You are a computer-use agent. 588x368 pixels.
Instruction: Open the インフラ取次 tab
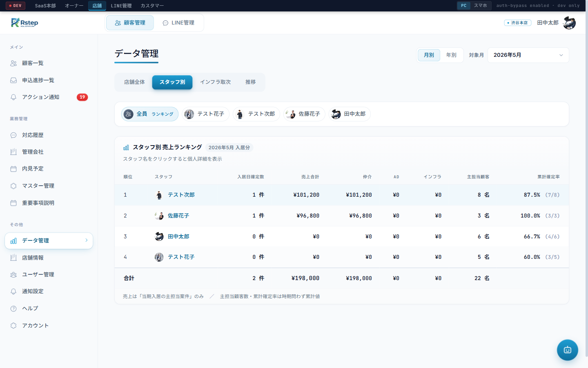pyautogui.click(x=216, y=82)
